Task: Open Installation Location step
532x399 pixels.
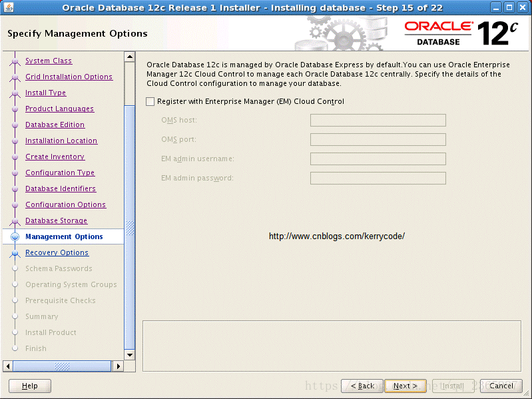Action: point(61,141)
